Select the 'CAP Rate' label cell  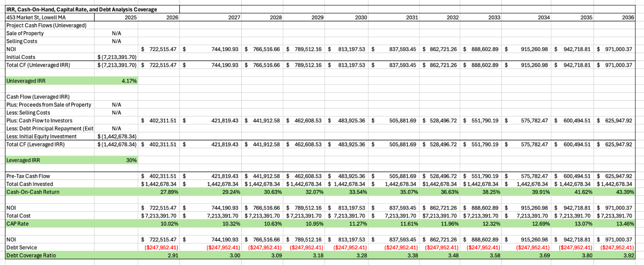pyautogui.click(x=50, y=224)
